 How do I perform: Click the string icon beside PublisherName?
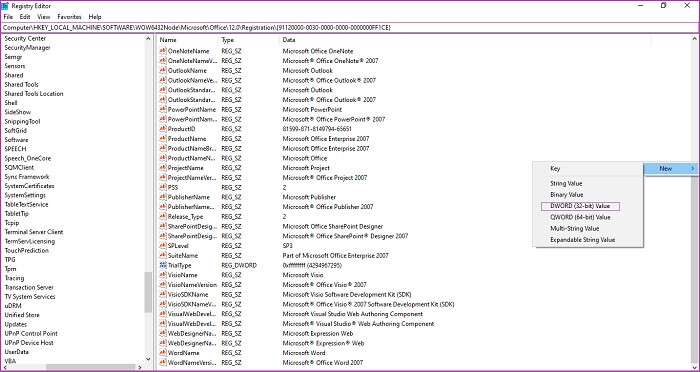[163, 197]
